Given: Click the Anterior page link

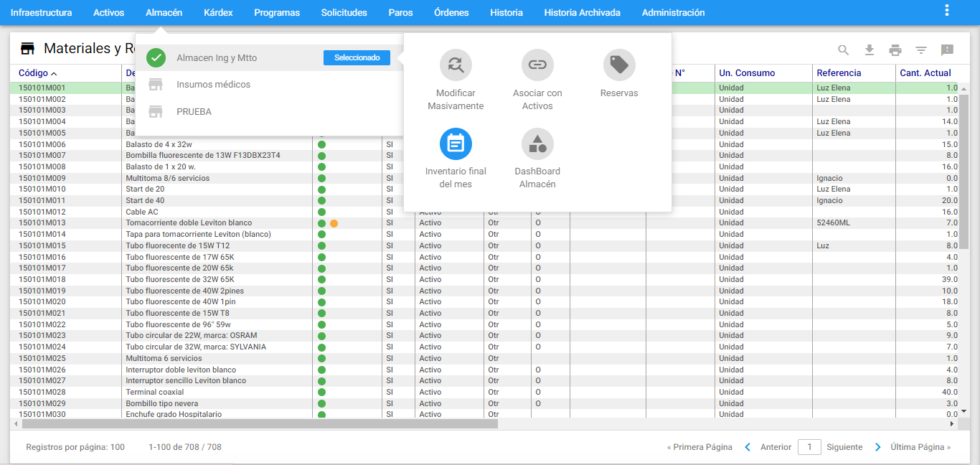Looking at the screenshot, I should click(x=776, y=447).
